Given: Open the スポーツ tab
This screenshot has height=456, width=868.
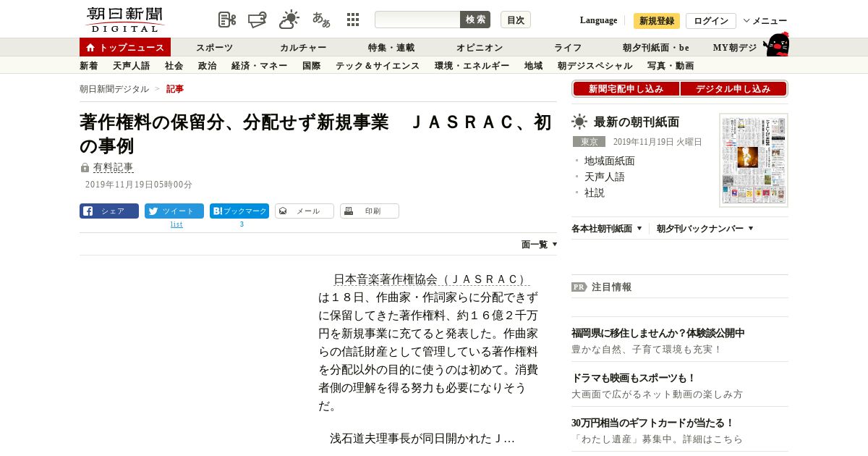Looking at the screenshot, I should point(215,48).
